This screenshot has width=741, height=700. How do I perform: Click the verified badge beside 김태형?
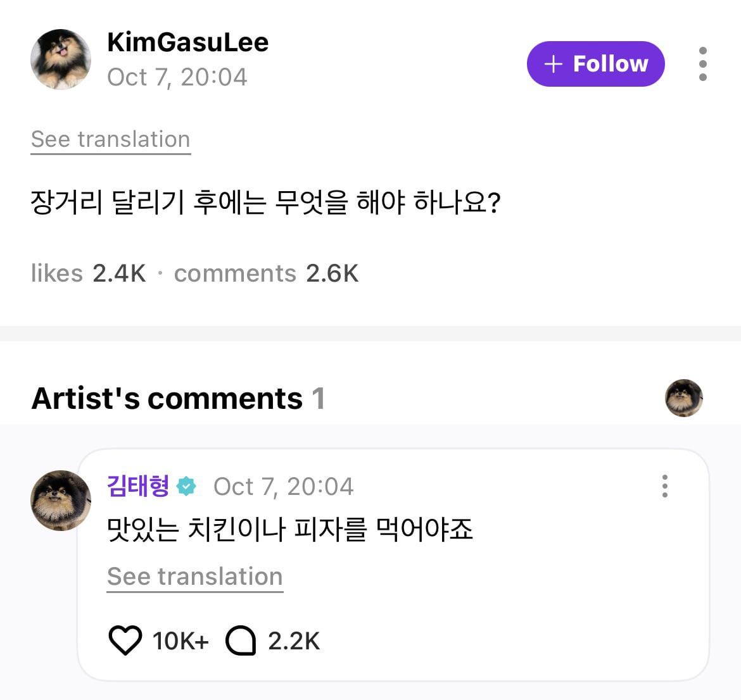(x=187, y=487)
